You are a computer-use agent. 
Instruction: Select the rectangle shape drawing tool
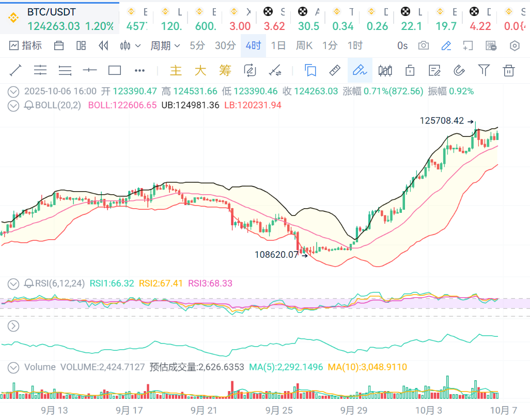[x=115, y=70]
